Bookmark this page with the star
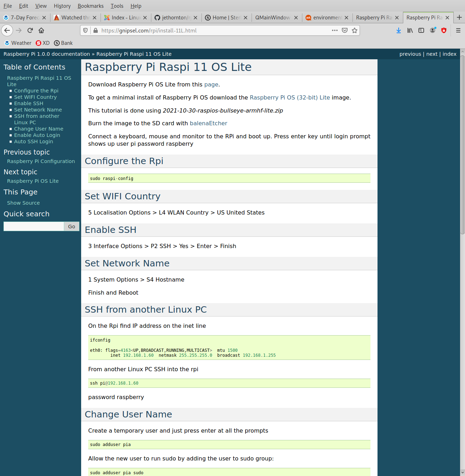The image size is (465, 476). tap(355, 30)
